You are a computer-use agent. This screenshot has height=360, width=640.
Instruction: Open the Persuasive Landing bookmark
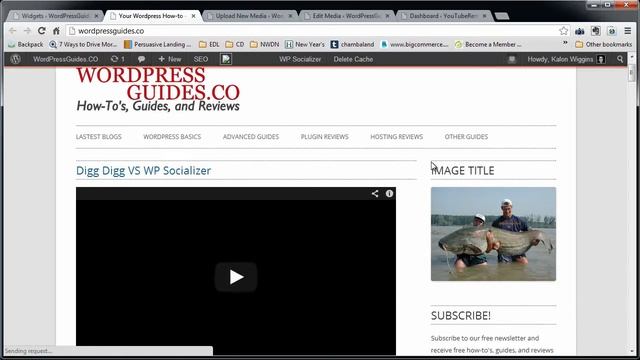tap(158, 44)
